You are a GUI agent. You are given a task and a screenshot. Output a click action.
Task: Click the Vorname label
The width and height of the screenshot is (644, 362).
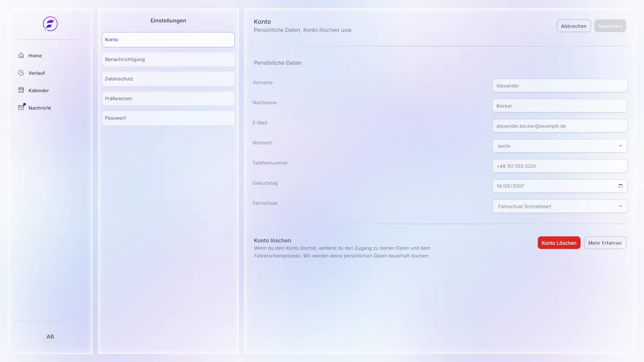pos(263,83)
